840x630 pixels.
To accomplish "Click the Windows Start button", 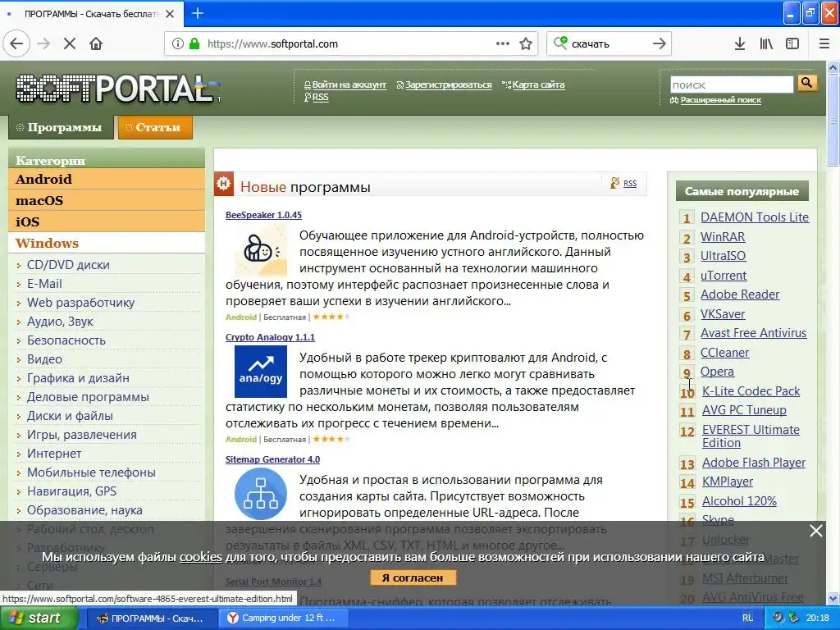I will pos(38,618).
